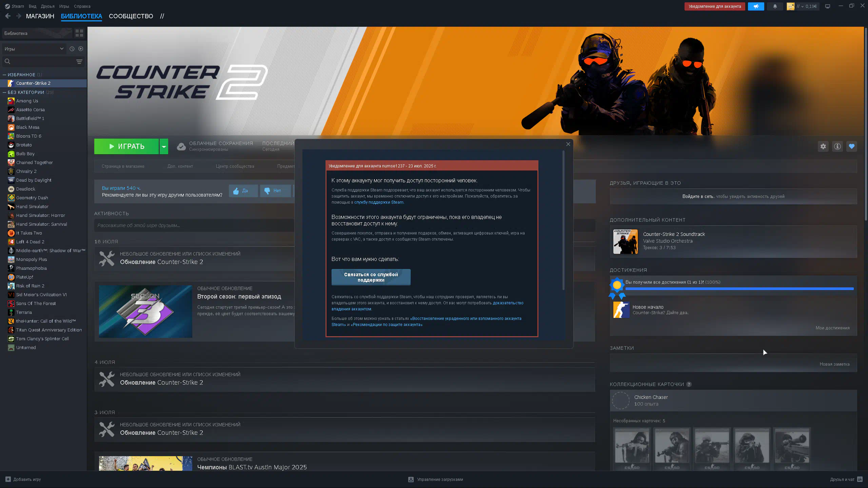Select the БИБЛИОТЕКА tab
This screenshot has width=868, height=488.
[81, 16]
